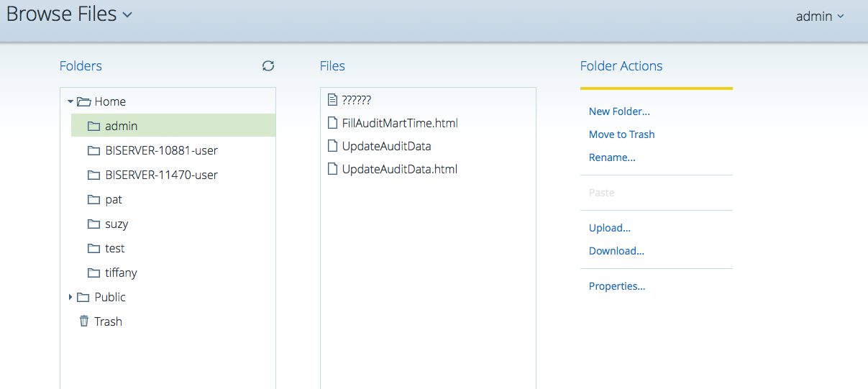Image resolution: width=868 pixels, height=389 pixels.
Task: Click the disabled Paste action
Action: [x=601, y=193]
